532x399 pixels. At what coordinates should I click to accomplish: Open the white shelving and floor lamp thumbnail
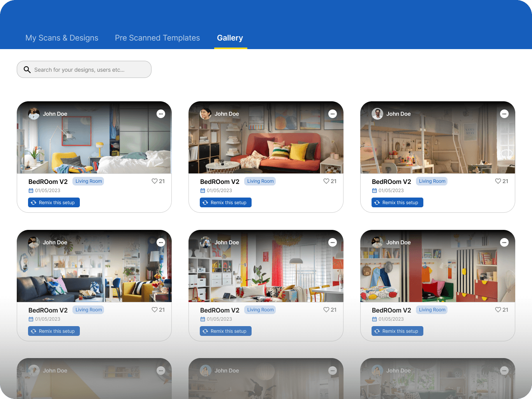(x=266, y=266)
